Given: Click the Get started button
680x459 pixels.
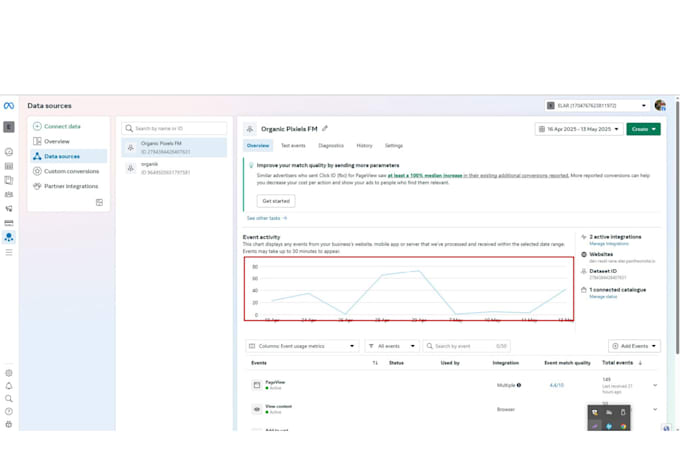Looking at the screenshot, I should [x=276, y=201].
